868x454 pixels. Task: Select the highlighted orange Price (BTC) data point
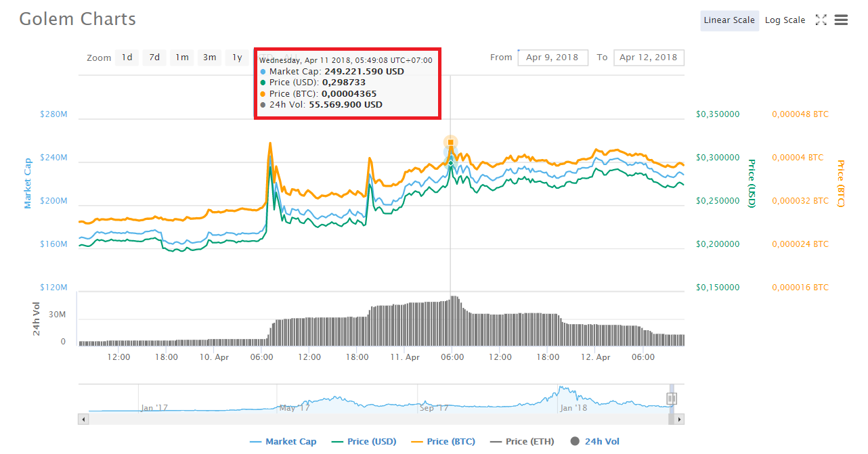[x=450, y=142]
